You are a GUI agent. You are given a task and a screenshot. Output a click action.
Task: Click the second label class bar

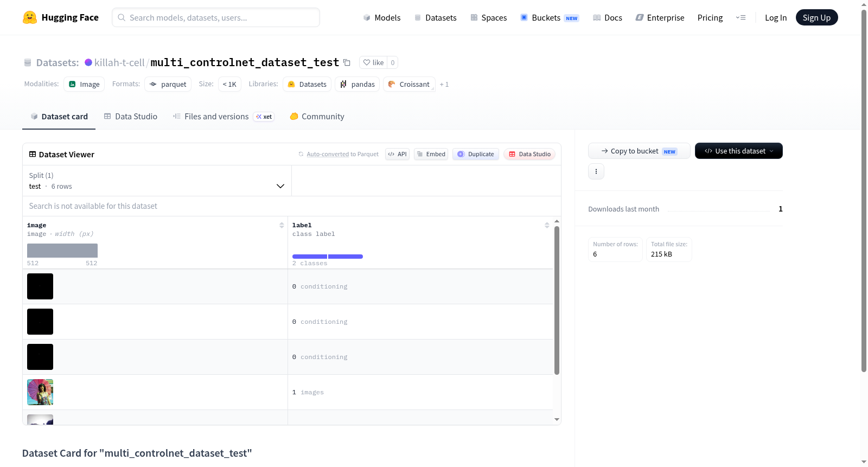pos(346,257)
